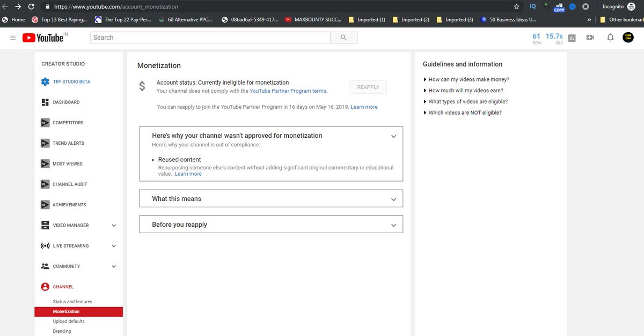Open the 'Imported (1)' bookmark folder
This screenshot has height=336, width=644.
367,20
